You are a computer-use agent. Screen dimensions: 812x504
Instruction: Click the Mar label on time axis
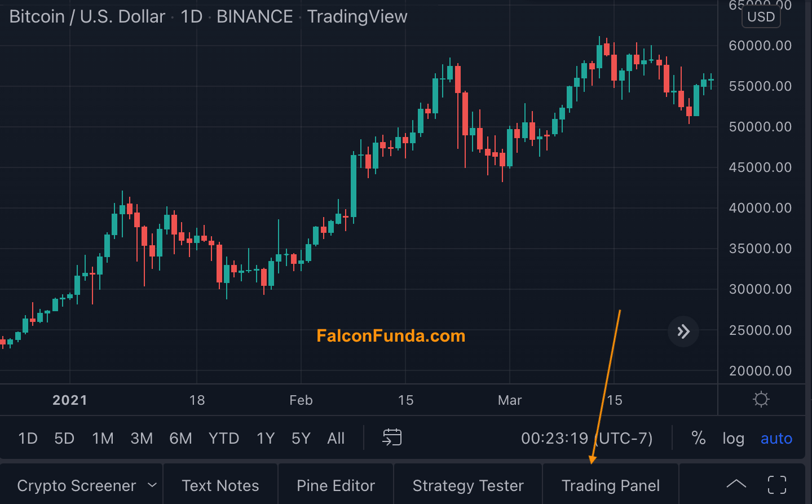(x=510, y=400)
